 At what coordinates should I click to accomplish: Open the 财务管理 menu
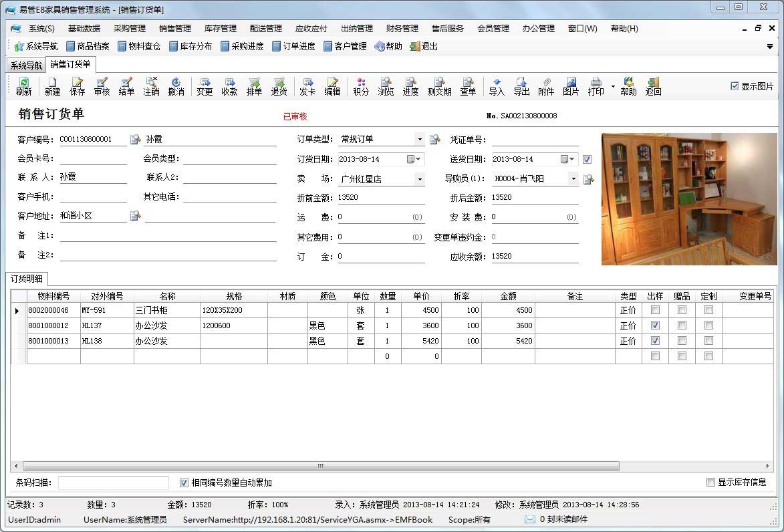pyautogui.click(x=402, y=29)
